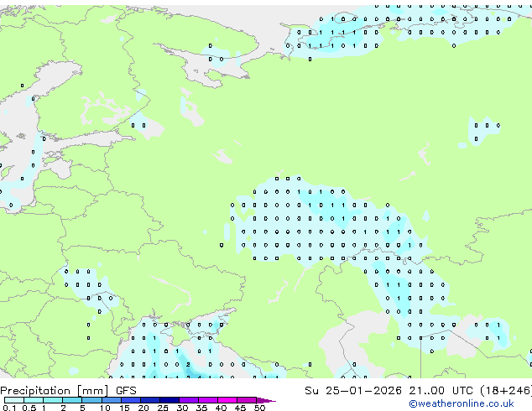Click the 'GFS' model label
Screen dimensions: 532x411
(x=126, y=391)
